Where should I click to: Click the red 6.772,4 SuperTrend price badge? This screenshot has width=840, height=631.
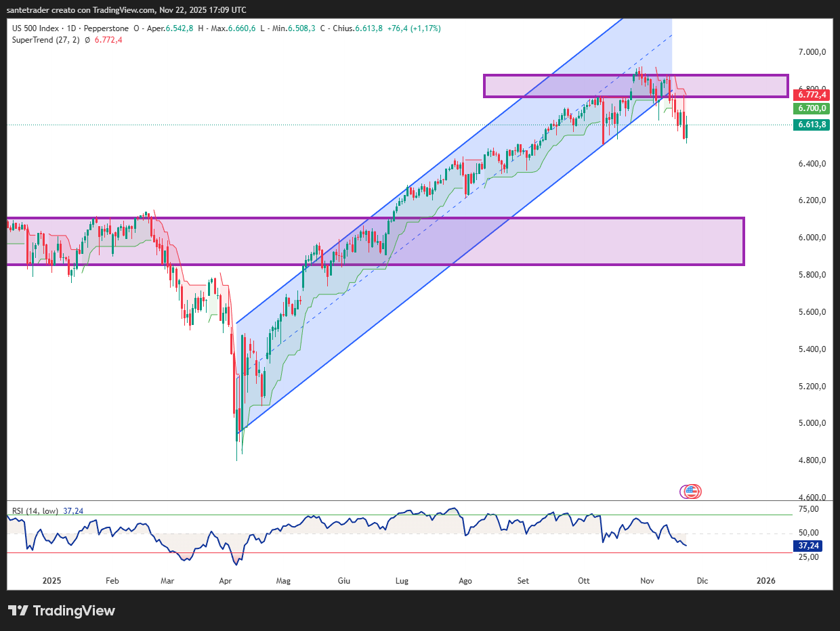point(811,95)
